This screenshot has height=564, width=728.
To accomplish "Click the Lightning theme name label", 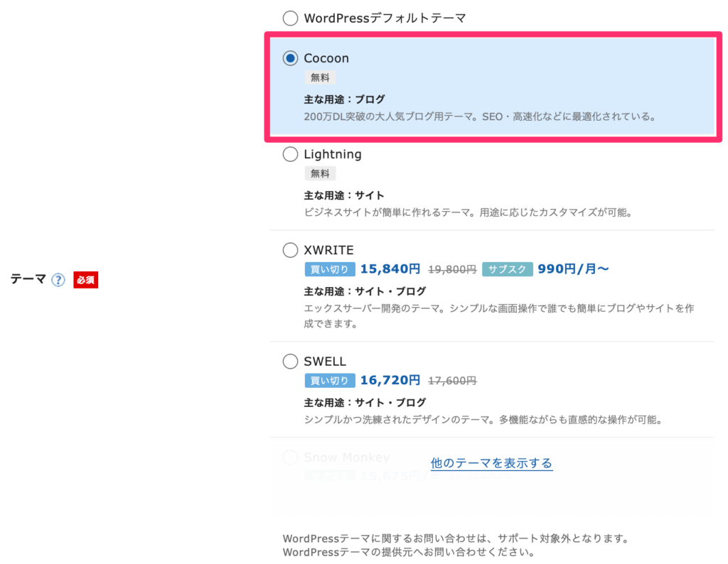I will [333, 154].
